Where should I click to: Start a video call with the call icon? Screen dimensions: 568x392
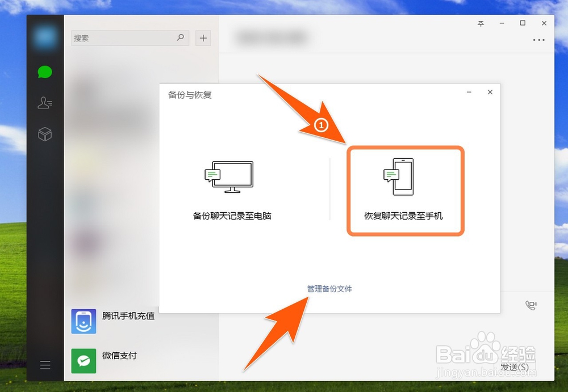click(531, 306)
